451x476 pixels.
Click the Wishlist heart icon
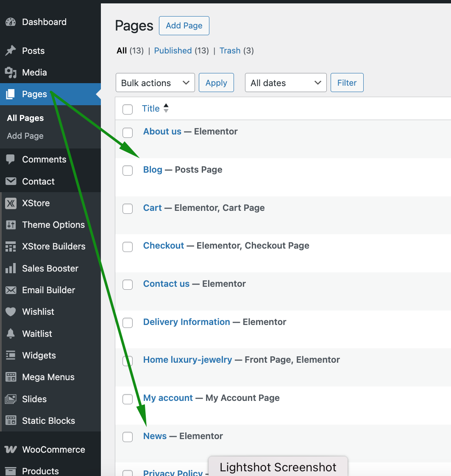pyautogui.click(x=11, y=312)
